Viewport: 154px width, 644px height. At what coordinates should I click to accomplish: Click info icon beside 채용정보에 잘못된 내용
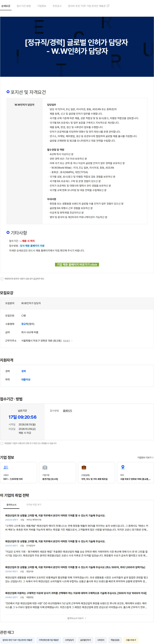click(x=2, y=279)
